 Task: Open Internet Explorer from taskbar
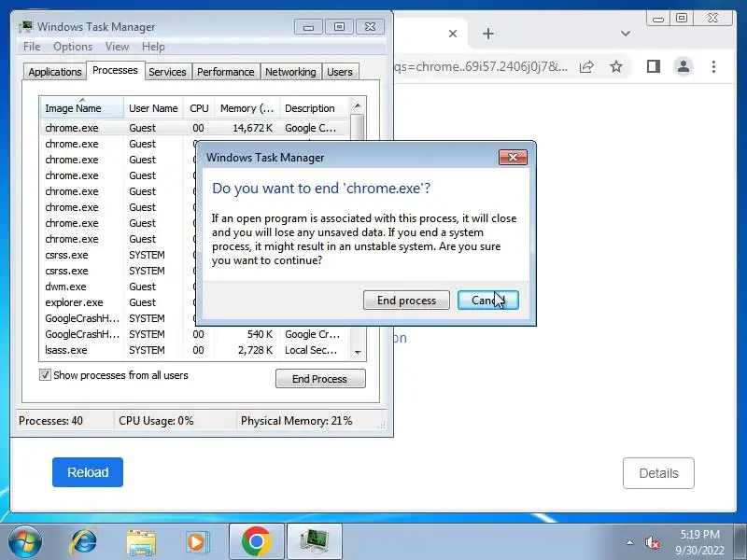[x=83, y=542]
